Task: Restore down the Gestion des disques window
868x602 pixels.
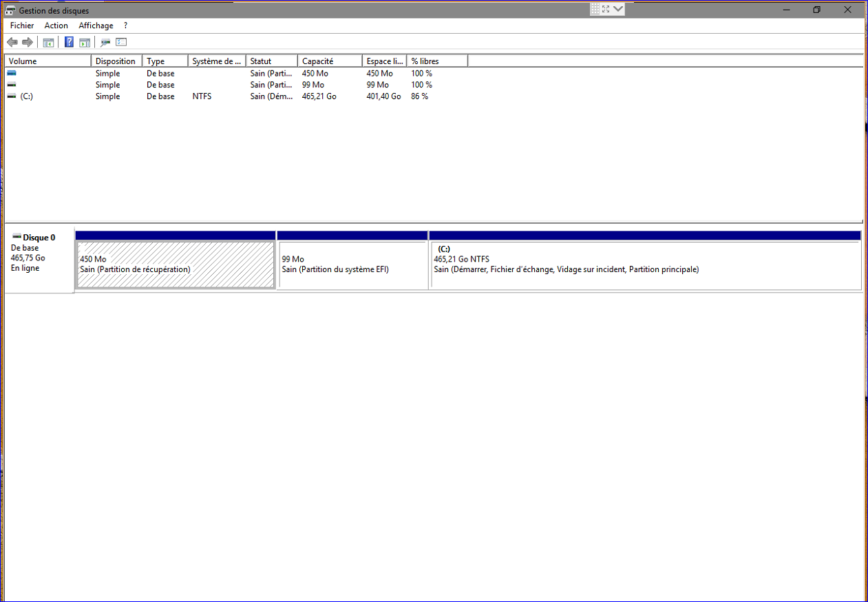Action: pyautogui.click(x=816, y=10)
